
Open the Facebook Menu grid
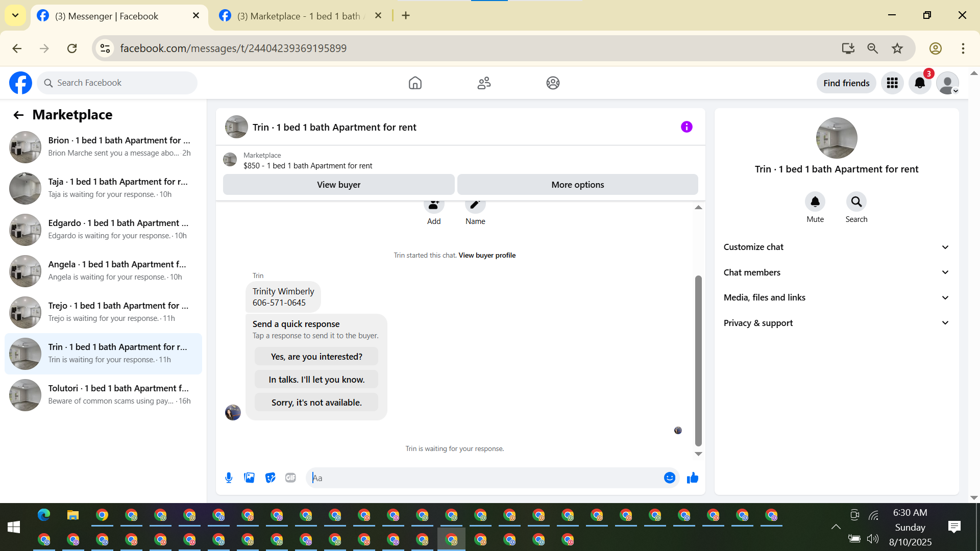[892, 83]
